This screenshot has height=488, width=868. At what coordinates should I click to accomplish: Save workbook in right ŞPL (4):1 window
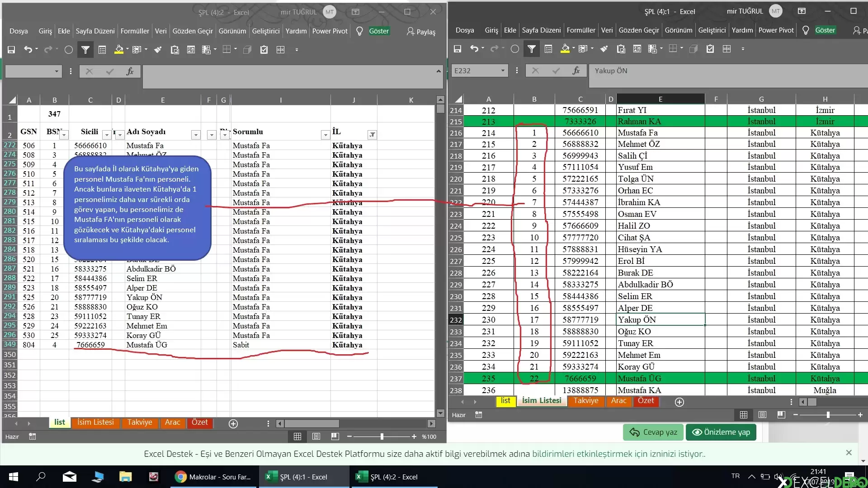(458, 49)
